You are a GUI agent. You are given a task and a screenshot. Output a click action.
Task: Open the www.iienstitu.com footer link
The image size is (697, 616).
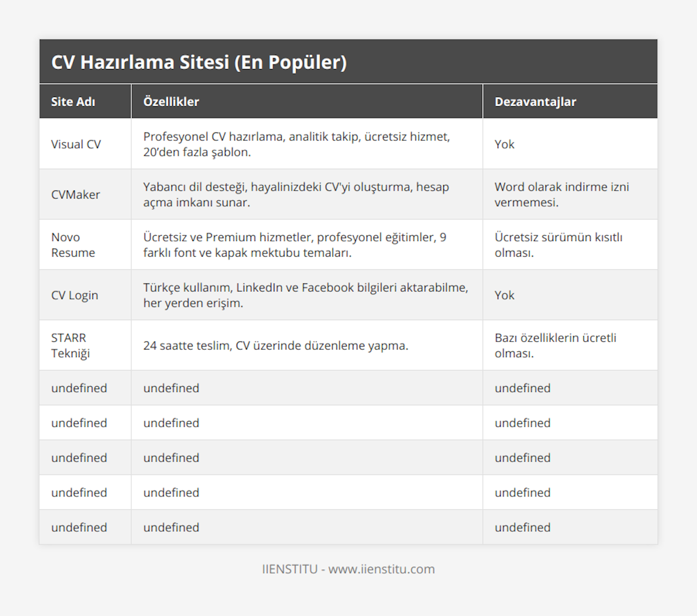[x=381, y=569]
